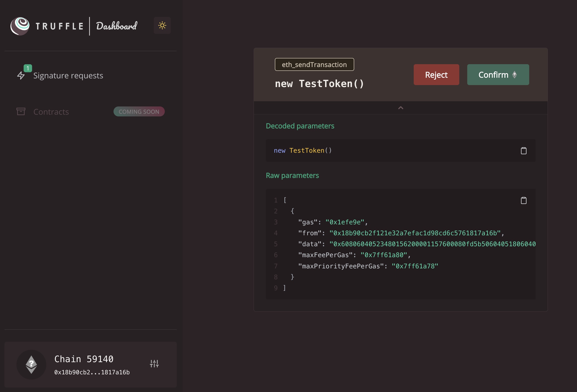The height and width of the screenshot is (392, 577).
Task: Click the notification badge showing 1
Action: [28, 68]
